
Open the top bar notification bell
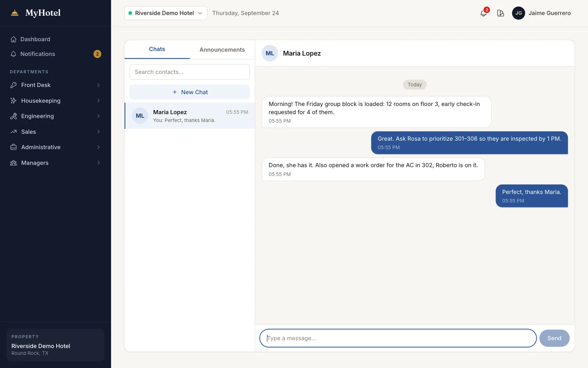coord(484,13)
